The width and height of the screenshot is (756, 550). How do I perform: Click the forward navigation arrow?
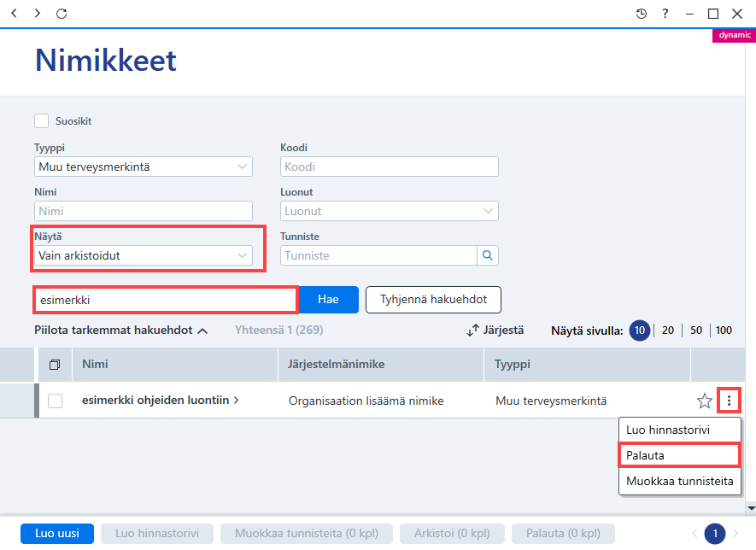point(37,14)
